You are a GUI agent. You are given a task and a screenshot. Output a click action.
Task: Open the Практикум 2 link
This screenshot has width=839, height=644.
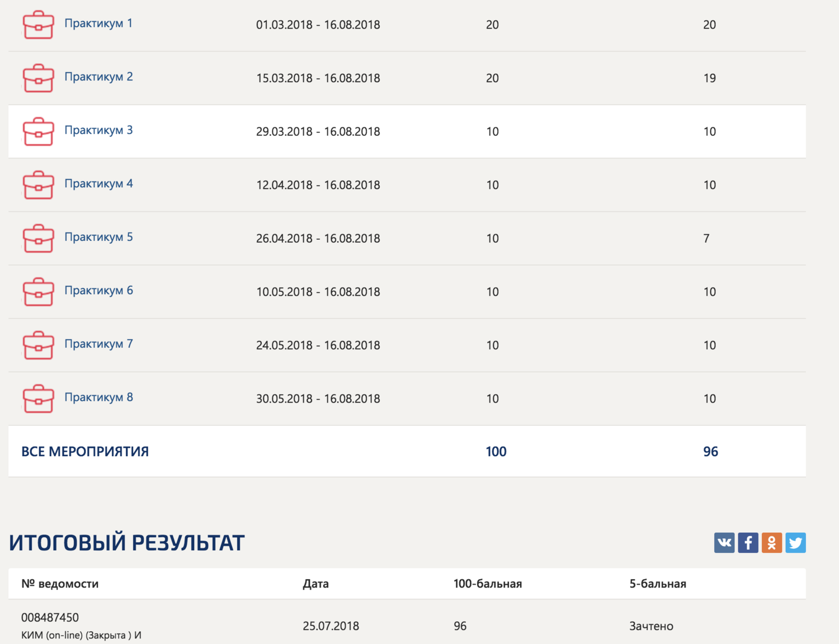pyautogui.click(x=98, y=77)
